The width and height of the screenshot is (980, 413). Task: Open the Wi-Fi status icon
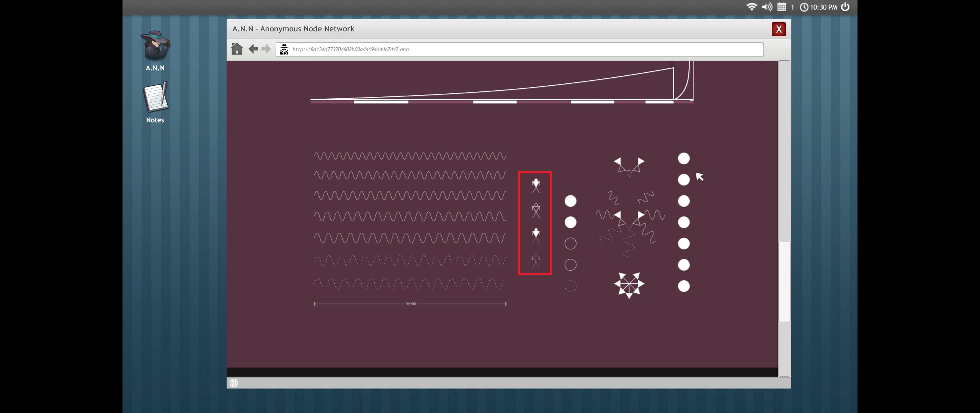tap(751, 7)
